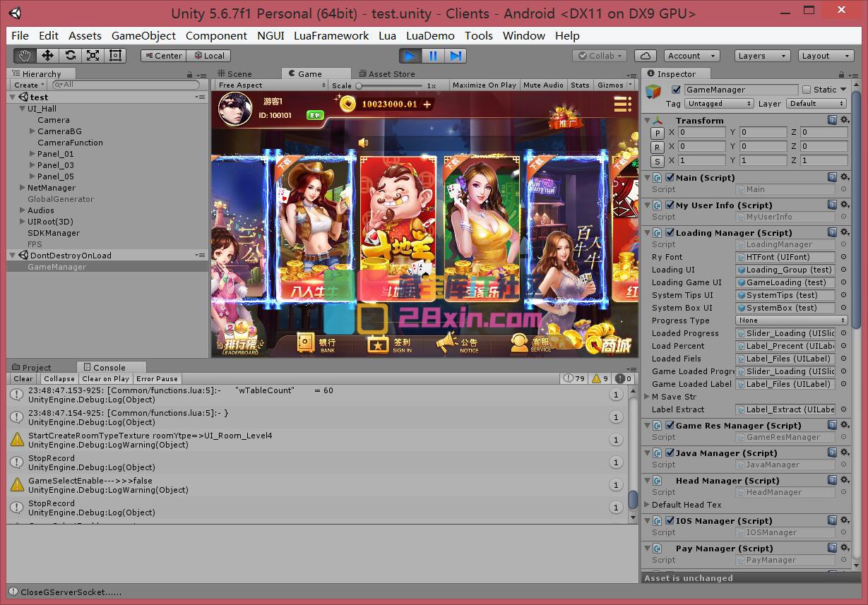Open the Layer dropdown in Inspector
868x605 pixels.
(818, 104)
